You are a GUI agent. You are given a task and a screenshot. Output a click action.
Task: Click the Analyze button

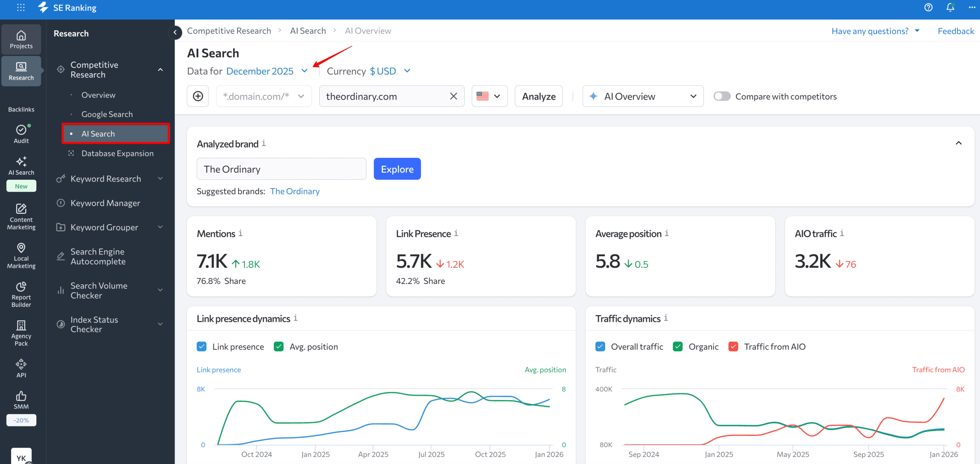(x=538, y=96)
